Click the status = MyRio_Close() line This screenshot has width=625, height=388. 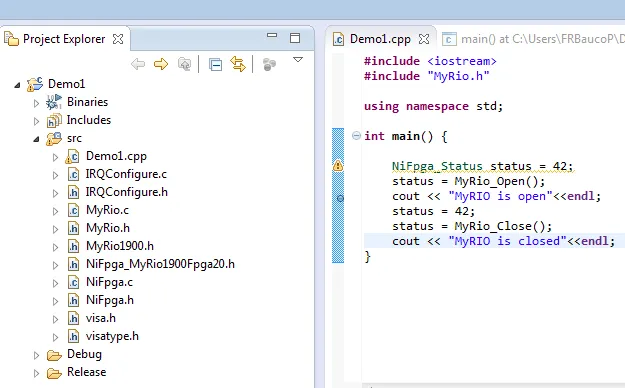pyautogui.click(x=472, y=226)
